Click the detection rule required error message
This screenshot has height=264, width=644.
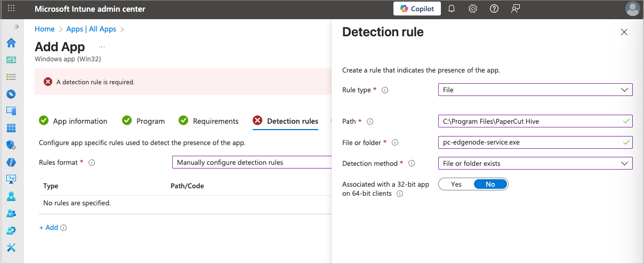click(95, 82)
